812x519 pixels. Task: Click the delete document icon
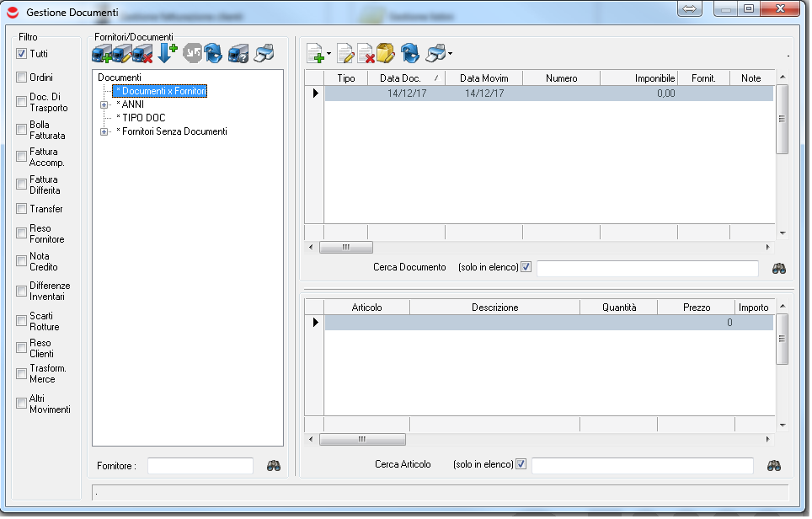click(366, 55)
